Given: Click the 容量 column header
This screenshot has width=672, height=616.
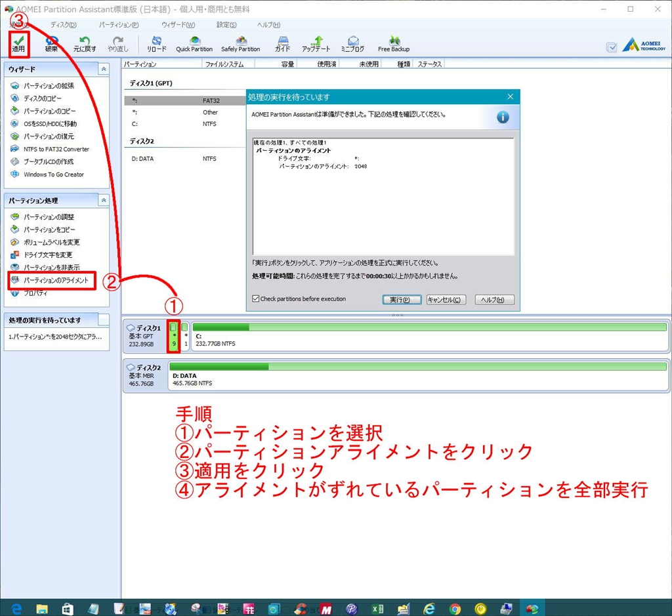Looking at the screenshot, I should [276, 64].
